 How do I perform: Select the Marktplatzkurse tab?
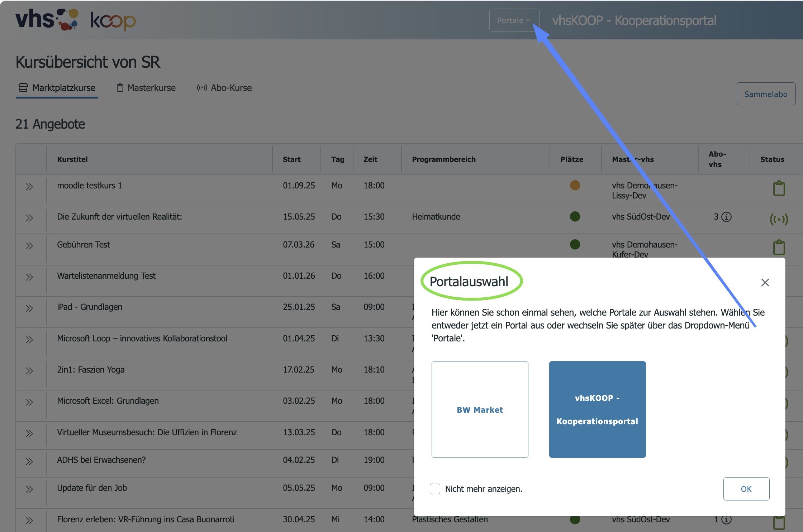point(57,88)
